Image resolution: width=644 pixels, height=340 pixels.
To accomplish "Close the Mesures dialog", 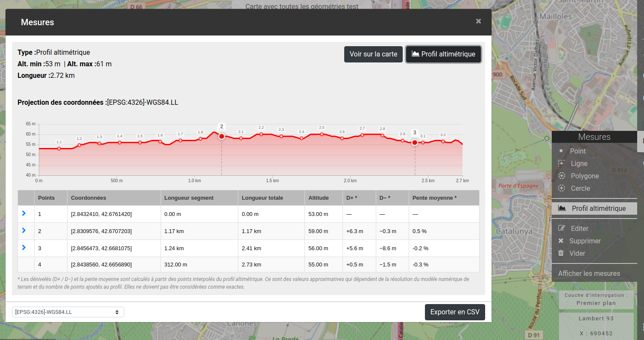I will (478, 21).
